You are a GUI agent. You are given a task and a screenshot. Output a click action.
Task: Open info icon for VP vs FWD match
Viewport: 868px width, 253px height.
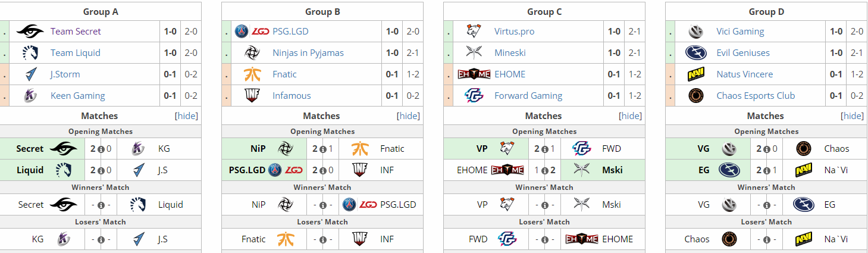click(x=544, y=149)
